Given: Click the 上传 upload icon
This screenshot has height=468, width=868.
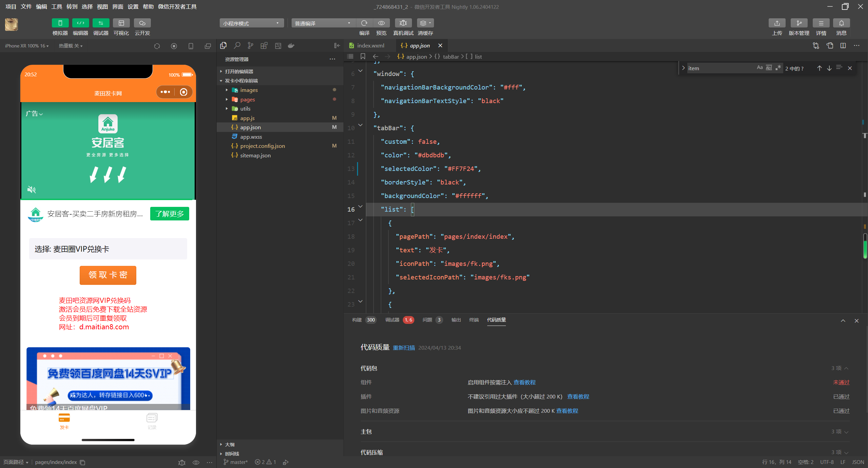Looking at the screenshot, I should [x=777, y=23].
